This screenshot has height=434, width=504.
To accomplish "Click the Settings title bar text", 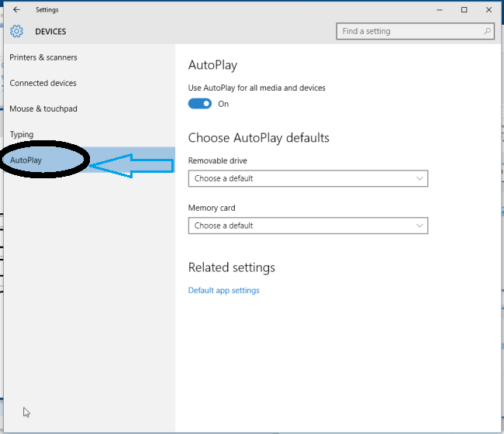I will [47, 10].
